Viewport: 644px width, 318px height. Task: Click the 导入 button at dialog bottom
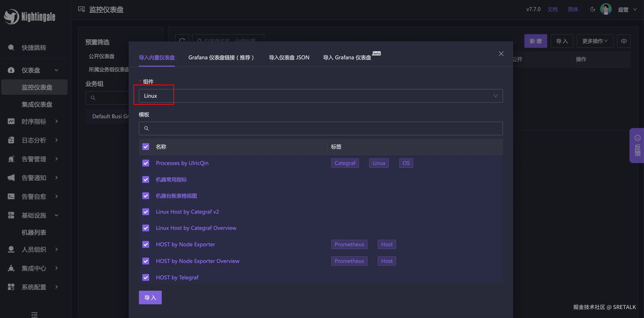[x=150, y=297]
